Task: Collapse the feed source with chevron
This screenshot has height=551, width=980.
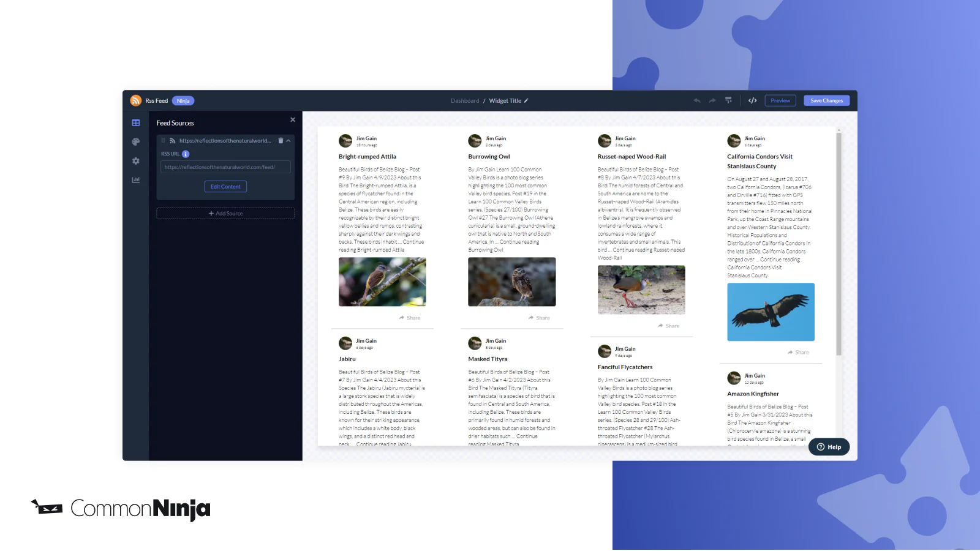Action: tap(288, 141)
